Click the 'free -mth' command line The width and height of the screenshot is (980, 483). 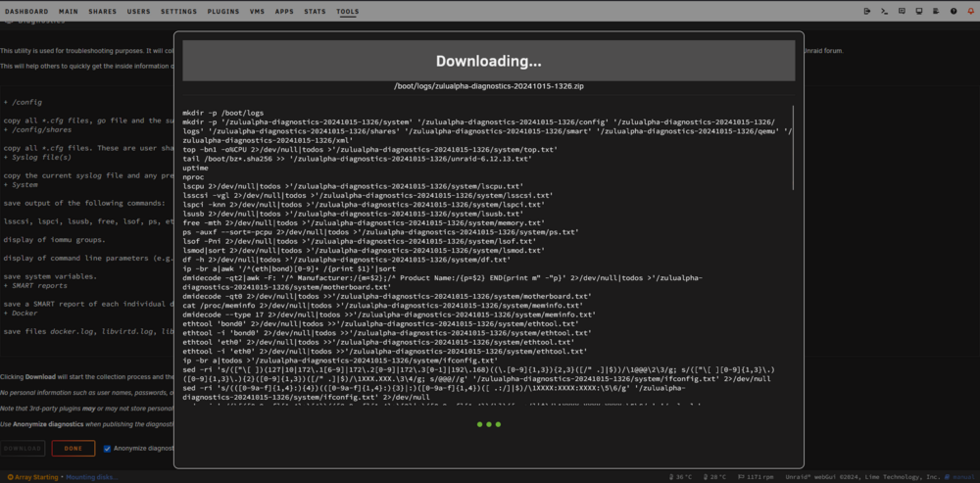(x=364, y=222)
